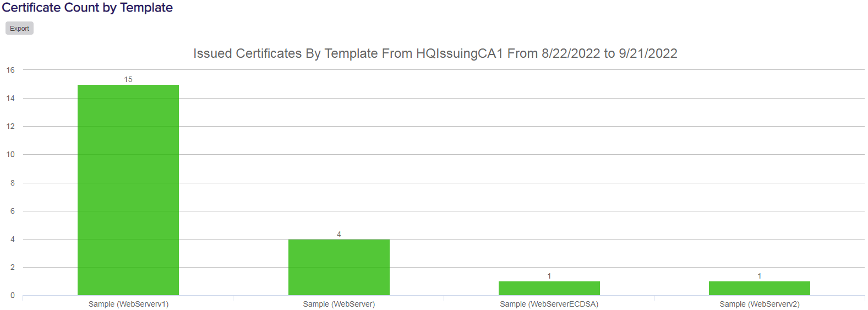Click the Sample (WebServerECDSA) axis label

(x=549, y=304)
